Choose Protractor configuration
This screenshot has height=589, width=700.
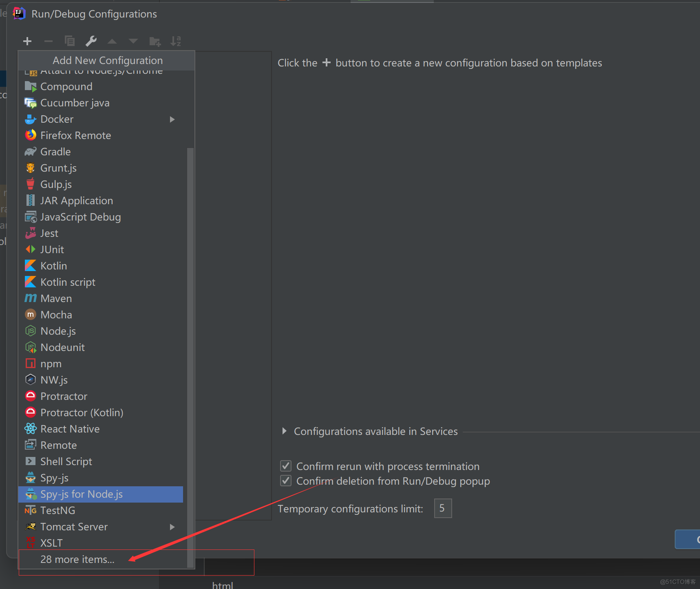[x=101, y=396]
